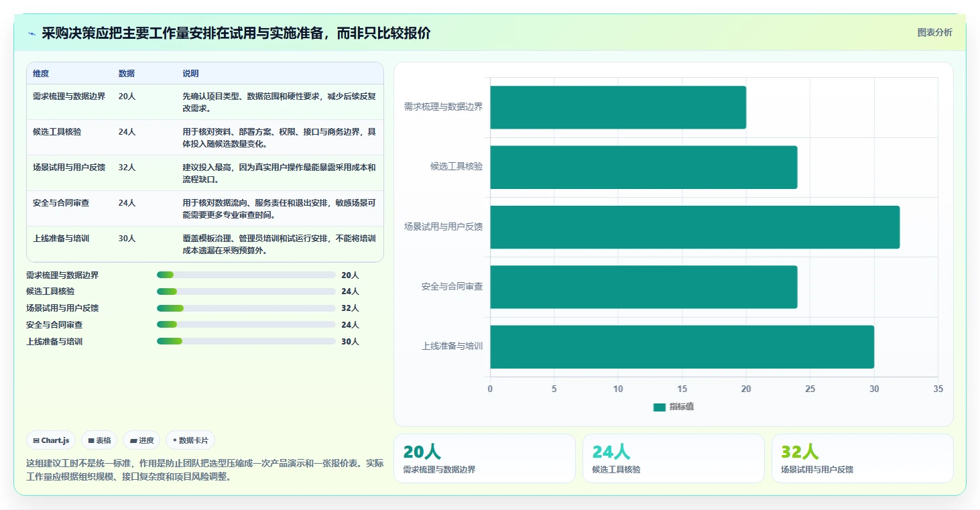Click the description starting 用于核对资料
The height and width of the screenshot is (510, 980).
click(x=280, y=137)
